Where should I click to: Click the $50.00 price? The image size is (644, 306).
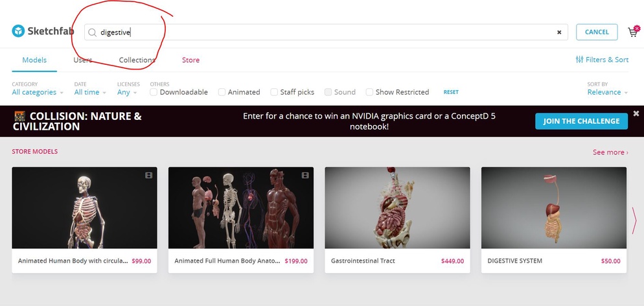pyautogui.click(x=611, y=261)
